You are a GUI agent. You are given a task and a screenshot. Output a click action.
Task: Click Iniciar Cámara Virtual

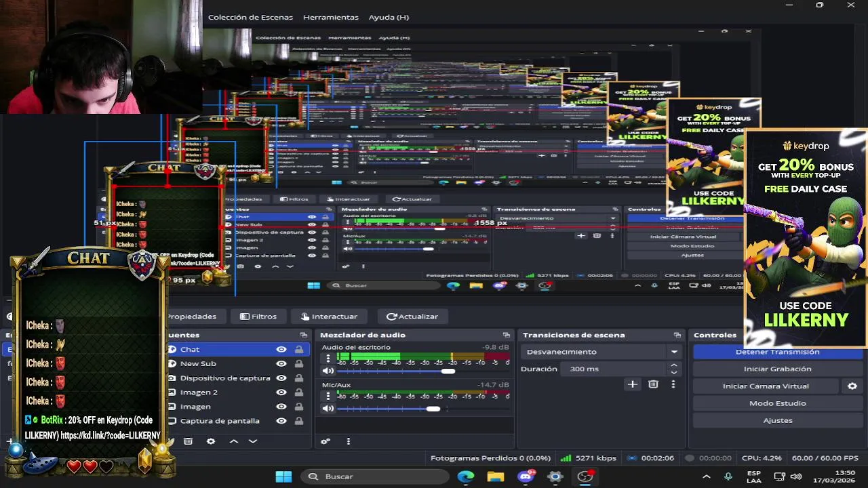766,386
